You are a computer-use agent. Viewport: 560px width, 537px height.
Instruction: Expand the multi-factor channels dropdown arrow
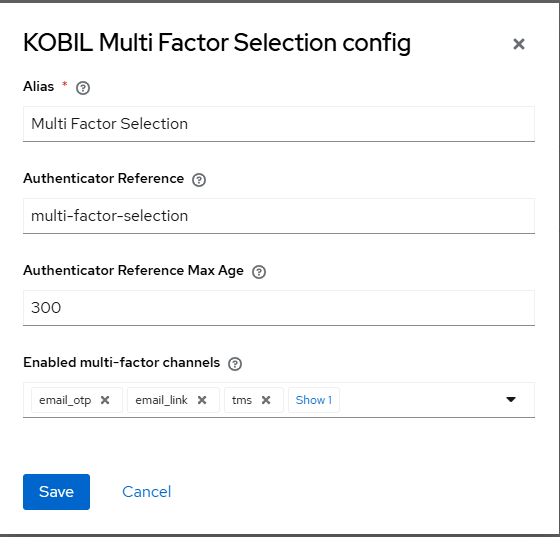[x=511, y=400]
